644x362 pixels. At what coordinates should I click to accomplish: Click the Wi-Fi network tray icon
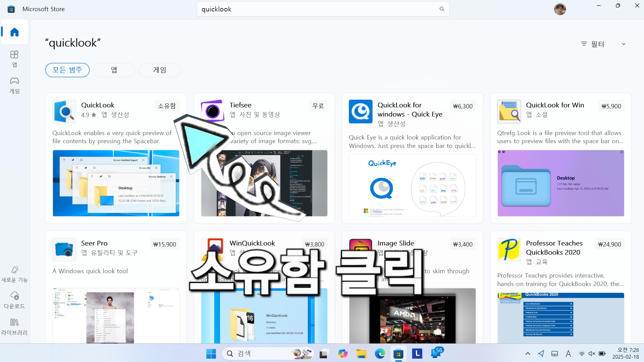pos(582,354)
